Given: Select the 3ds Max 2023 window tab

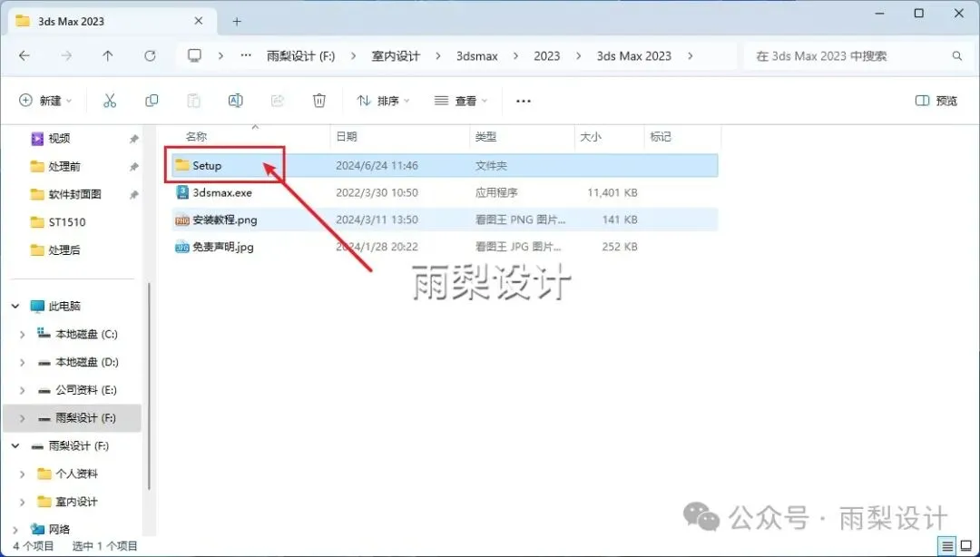Looking at the screenshot, I should click(111, 21).
